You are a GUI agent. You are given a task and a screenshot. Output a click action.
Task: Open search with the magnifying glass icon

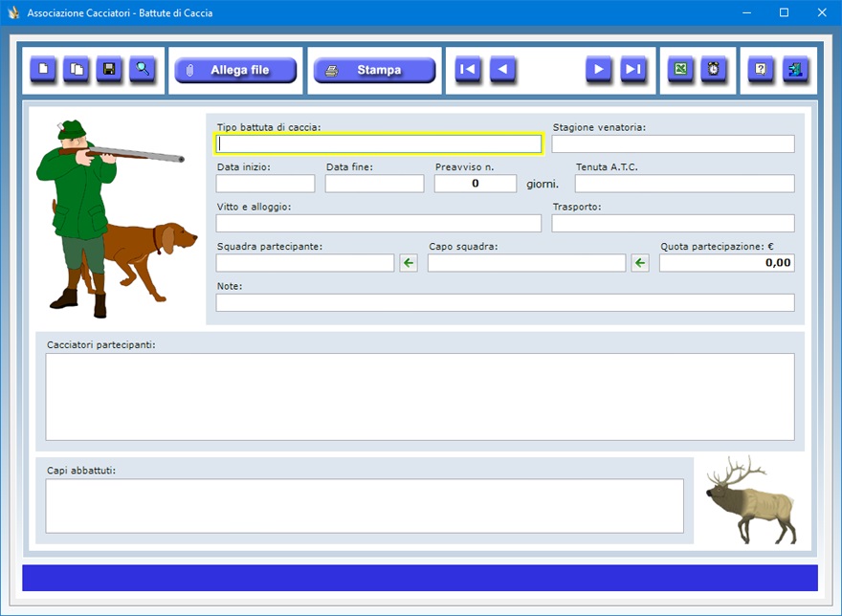click(143, 69)
